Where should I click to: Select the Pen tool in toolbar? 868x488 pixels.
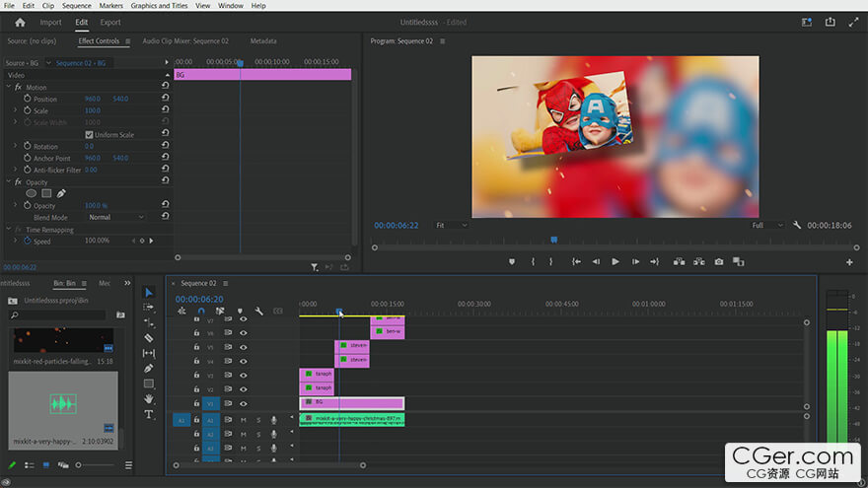pos(148,368)
